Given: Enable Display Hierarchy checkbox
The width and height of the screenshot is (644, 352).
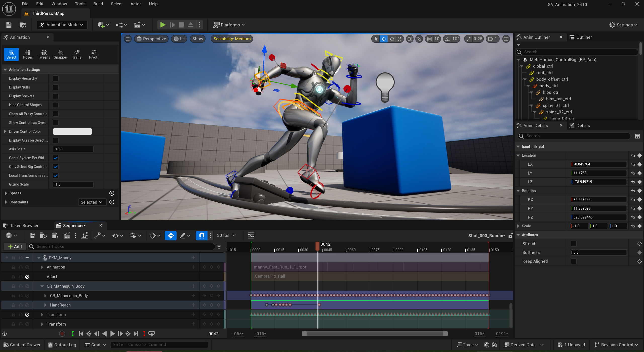Looking at the screenshot, I should (x=55, y=78).
